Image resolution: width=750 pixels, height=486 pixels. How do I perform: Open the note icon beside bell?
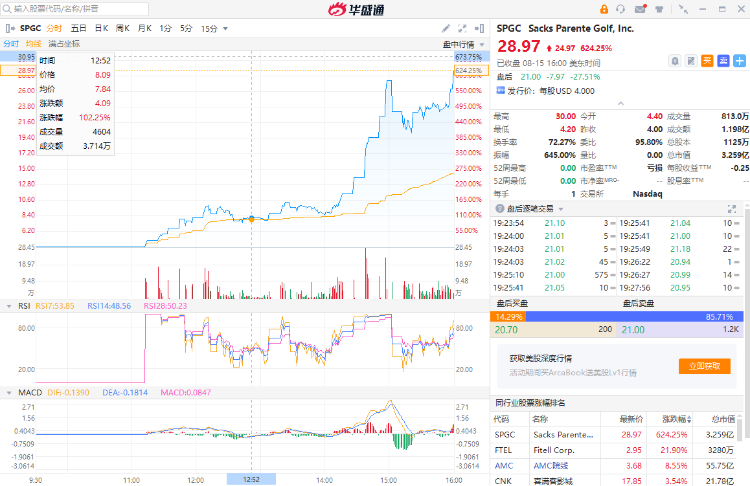tap(691, 61)
